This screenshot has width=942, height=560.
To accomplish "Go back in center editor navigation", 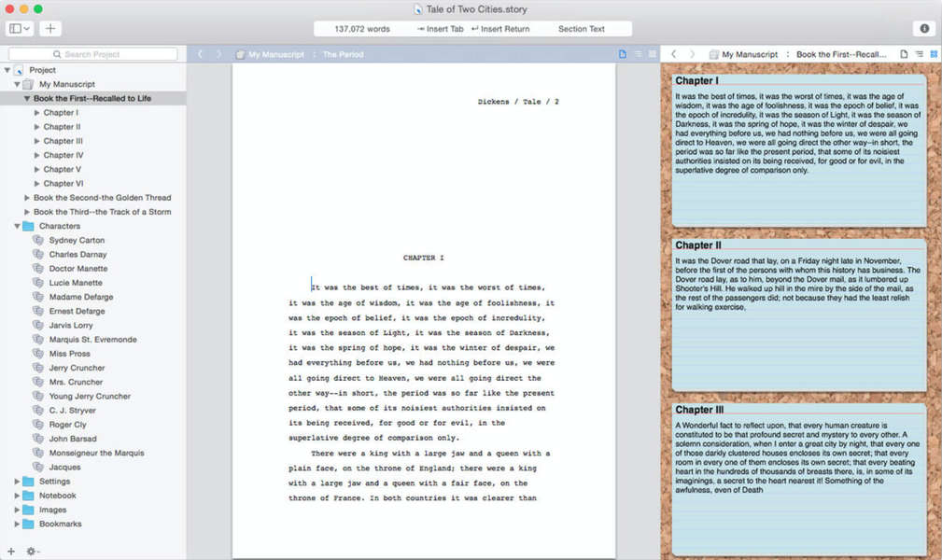I will [x=200, y=54].
